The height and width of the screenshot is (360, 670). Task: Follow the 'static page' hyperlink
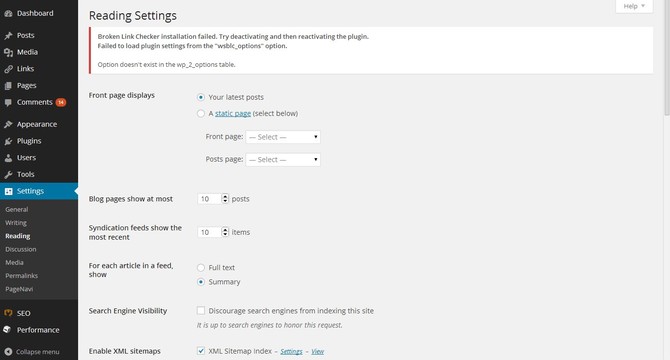click(x=233, y=114)
